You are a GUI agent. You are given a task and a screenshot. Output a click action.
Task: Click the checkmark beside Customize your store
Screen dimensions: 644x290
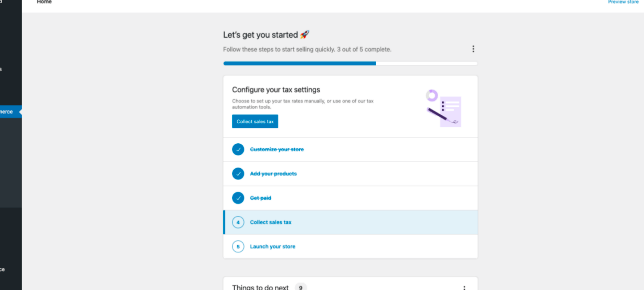click(x=238, y=149)
